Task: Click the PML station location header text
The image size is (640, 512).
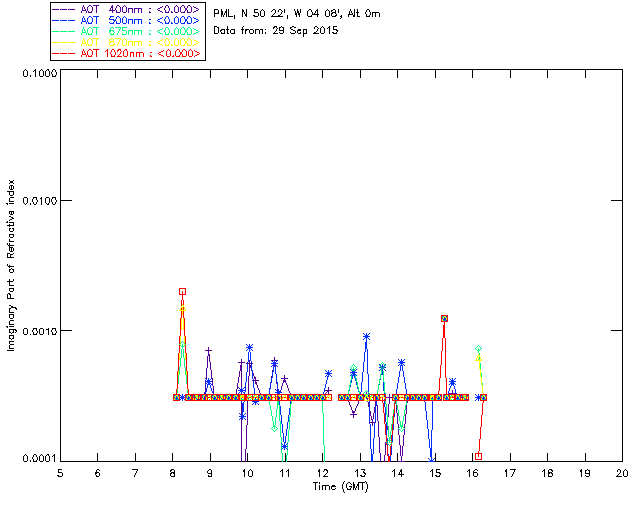Action: point(297,13)
